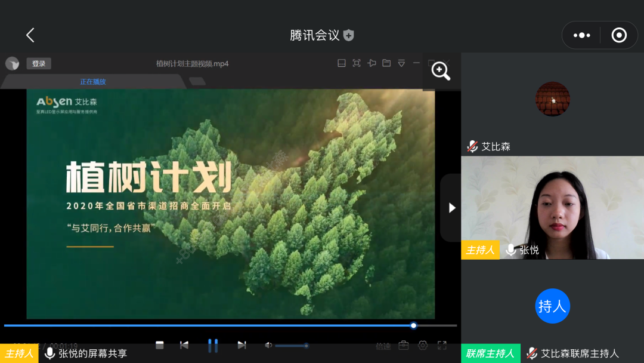Enter fullscreen with the expand icon
This screenshot has height=363, width=644.
tap(442, 345)
